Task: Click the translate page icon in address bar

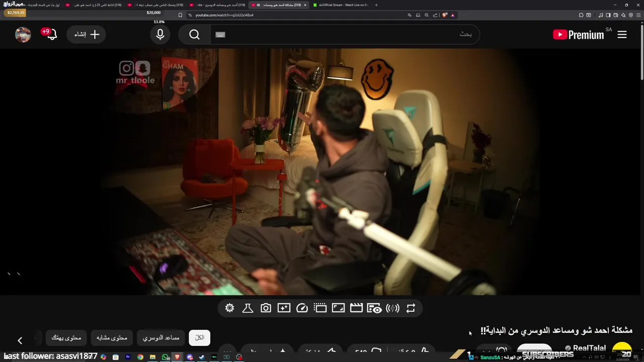Action: (410, 15)
